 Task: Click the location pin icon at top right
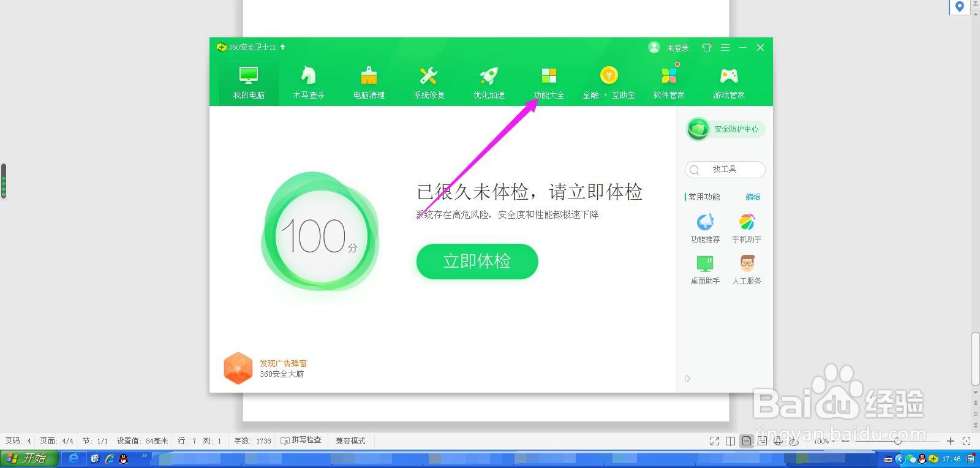coord(960,7)
